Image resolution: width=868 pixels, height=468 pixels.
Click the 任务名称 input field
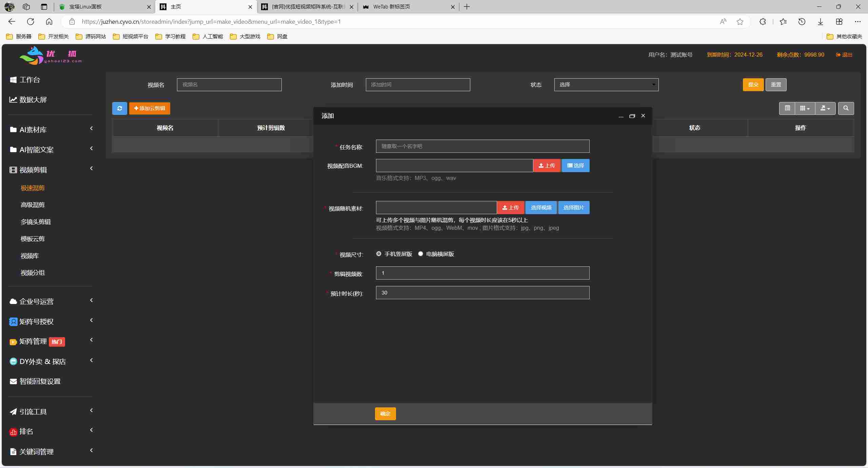coord(482,146)
